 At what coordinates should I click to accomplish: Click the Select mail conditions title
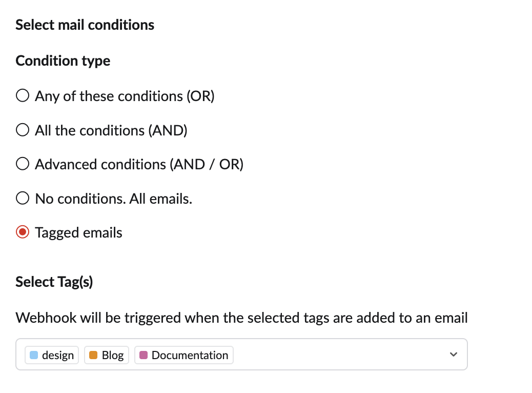tap(85, 25)
